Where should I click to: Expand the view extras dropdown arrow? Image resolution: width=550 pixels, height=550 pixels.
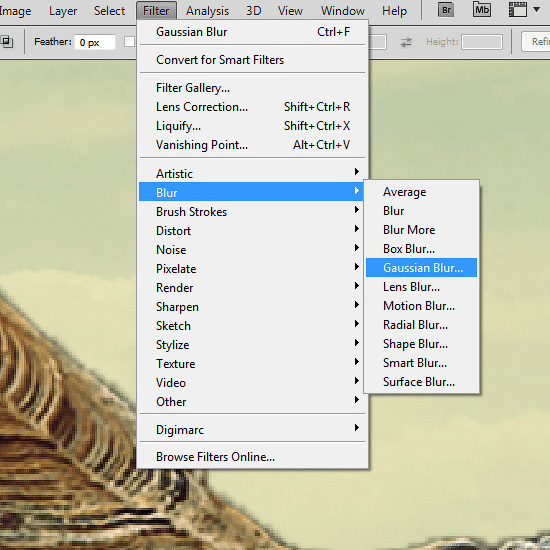(x=536, y=10)
